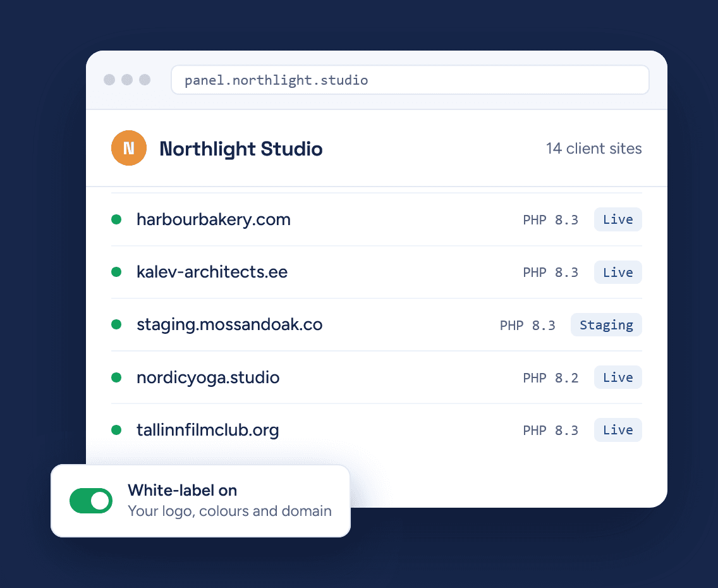The width and height of the screenshot is (718, 588).
Task: Click the '14 client sites' count
Action: [x=593, y=149]
